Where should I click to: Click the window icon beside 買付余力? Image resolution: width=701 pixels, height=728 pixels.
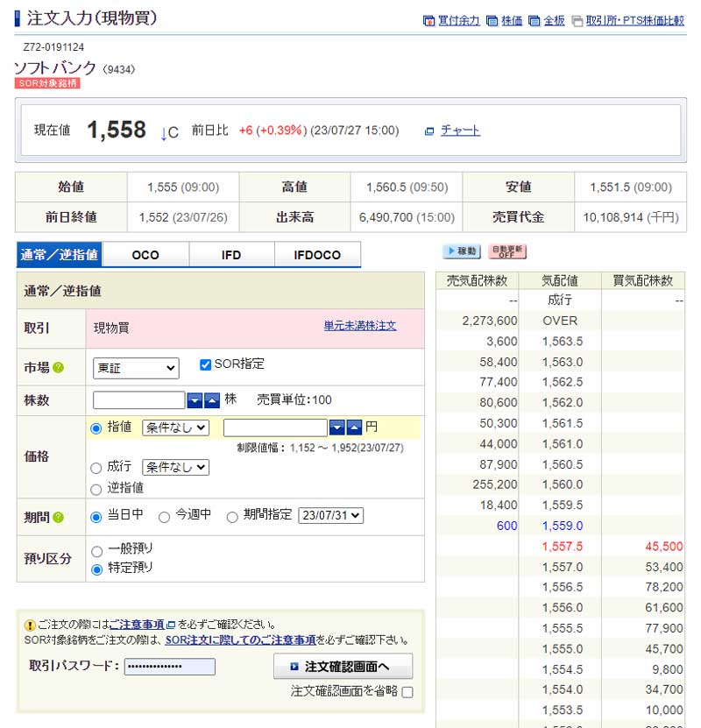pos(428,21)
